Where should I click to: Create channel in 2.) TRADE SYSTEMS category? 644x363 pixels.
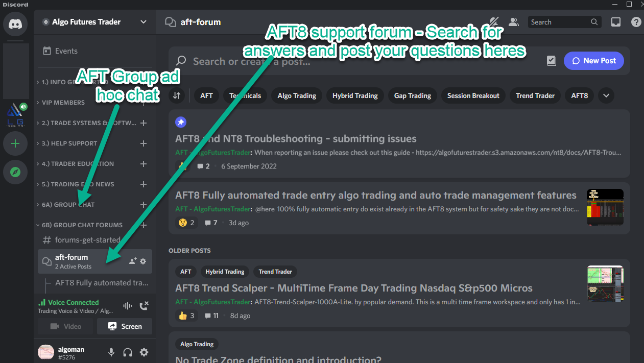coord(144,123)
